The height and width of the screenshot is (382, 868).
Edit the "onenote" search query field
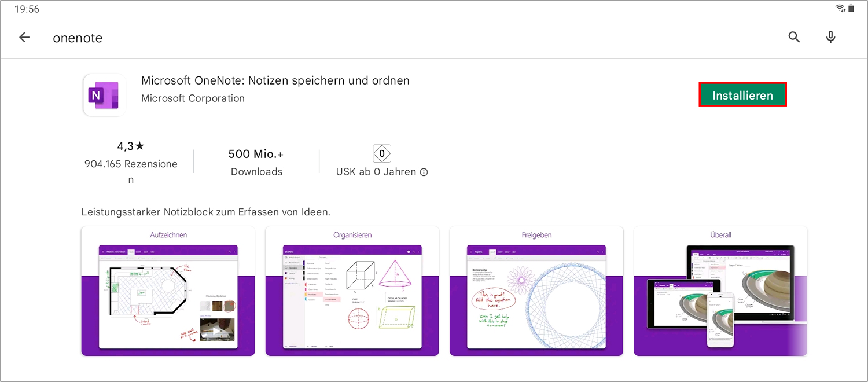[78, 38]
